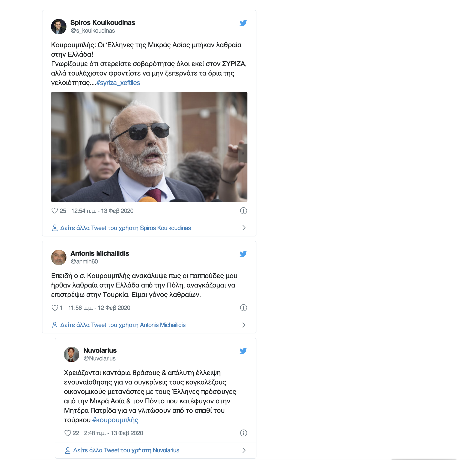Like the Antonis Michailidis tweet with heart icon
This screenshot has height=460, width=476.
point(55,308)
